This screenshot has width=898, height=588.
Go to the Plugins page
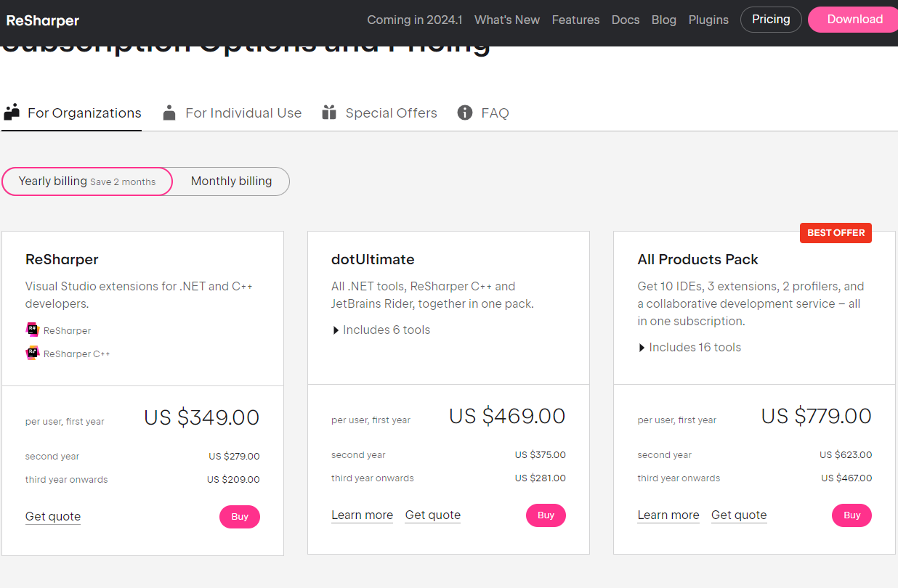tap(708, 20)
